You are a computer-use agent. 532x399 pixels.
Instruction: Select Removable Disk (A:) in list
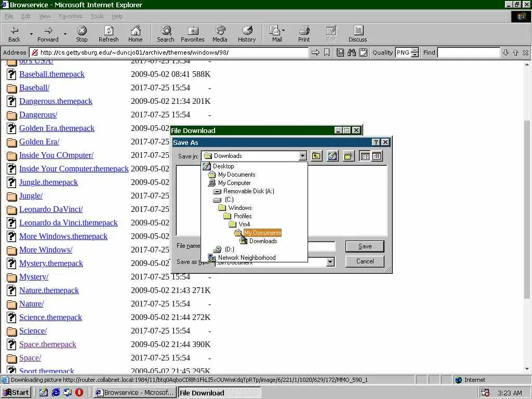click(249, 191)
